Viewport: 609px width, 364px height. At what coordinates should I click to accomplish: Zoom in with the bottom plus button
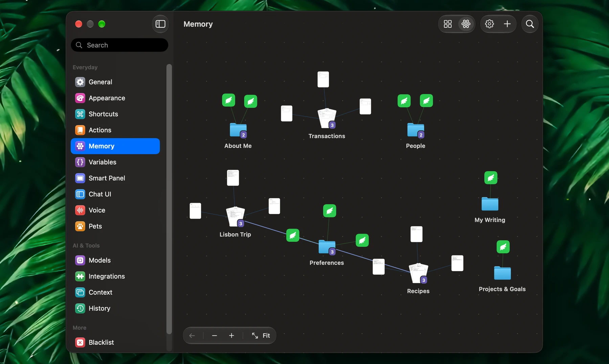[x=231, y=336]
